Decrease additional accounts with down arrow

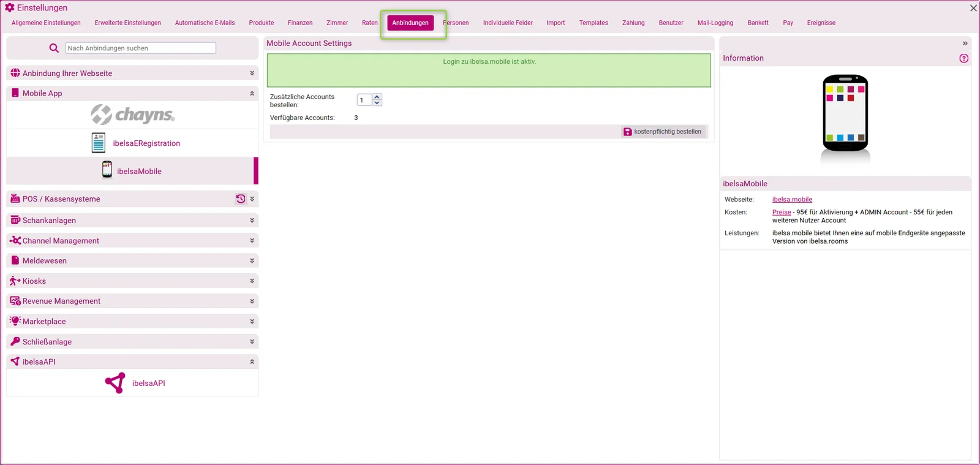coord(377,103)
